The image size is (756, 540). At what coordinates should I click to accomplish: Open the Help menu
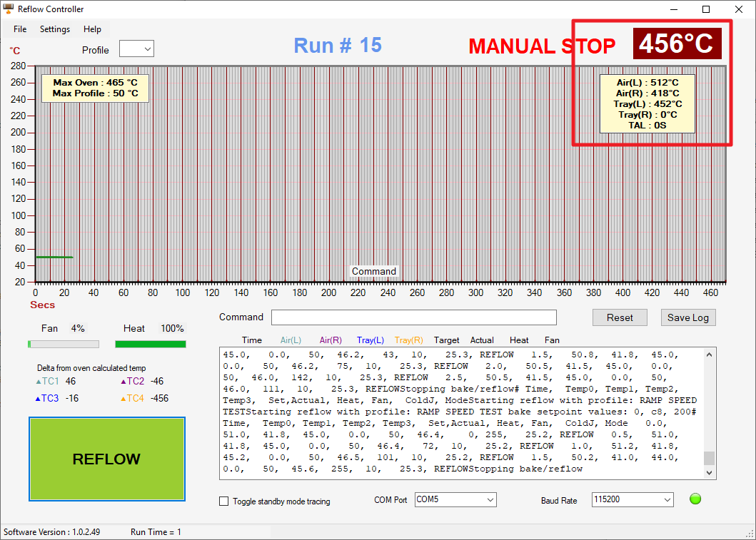tap(92, 29)
